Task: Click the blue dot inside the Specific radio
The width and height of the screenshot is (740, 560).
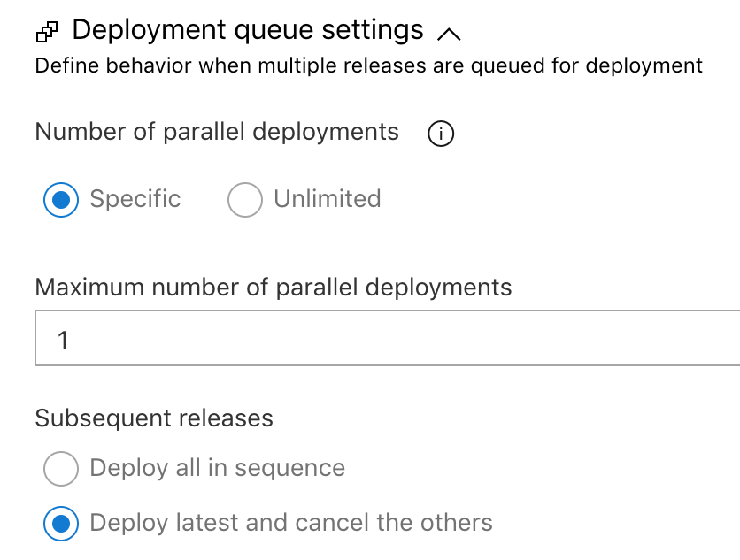Action: point(61,200)
